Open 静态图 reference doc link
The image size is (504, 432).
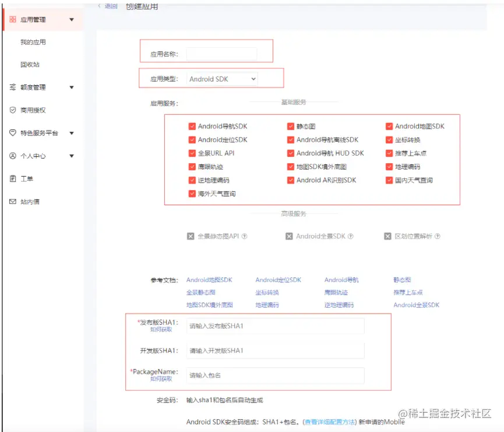coord(402,280)
